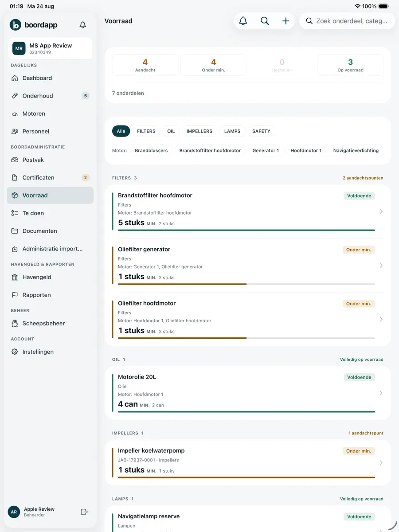Click the Scheepsbeheer ship icon
Viewport: 399px width, 532px height.
[15, 323]
